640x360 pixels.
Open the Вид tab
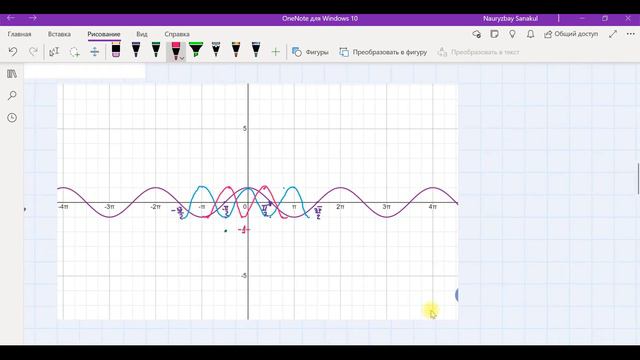pyautogui.click(x=142, y=34)
